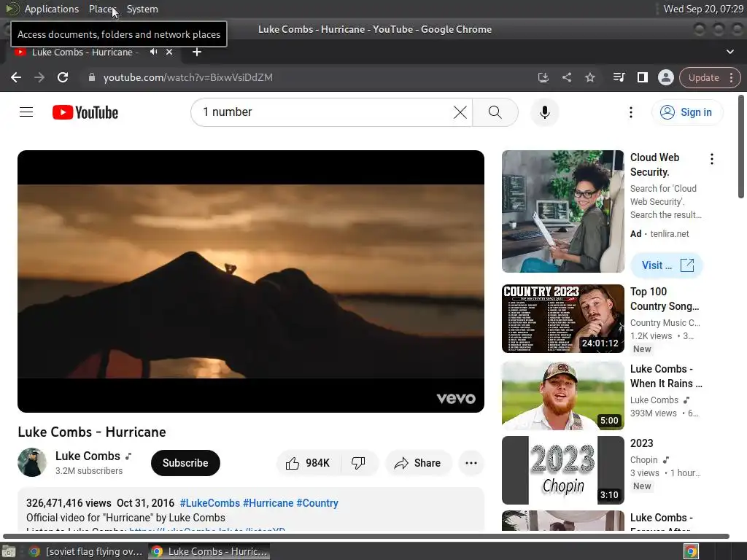Subscribe to Luke Combs channel
This screenshot has width=747, height=560.
(185, 463)
